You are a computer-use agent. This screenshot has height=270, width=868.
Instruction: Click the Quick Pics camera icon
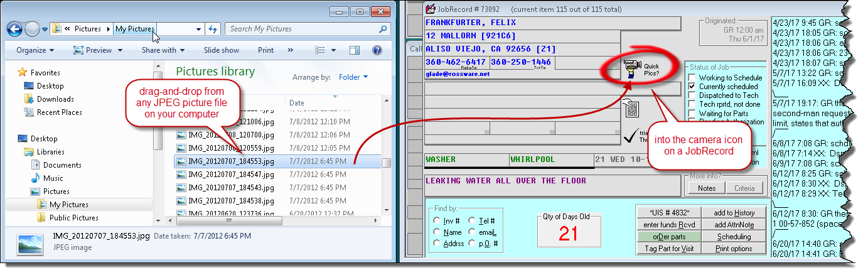tap(631, 68)
